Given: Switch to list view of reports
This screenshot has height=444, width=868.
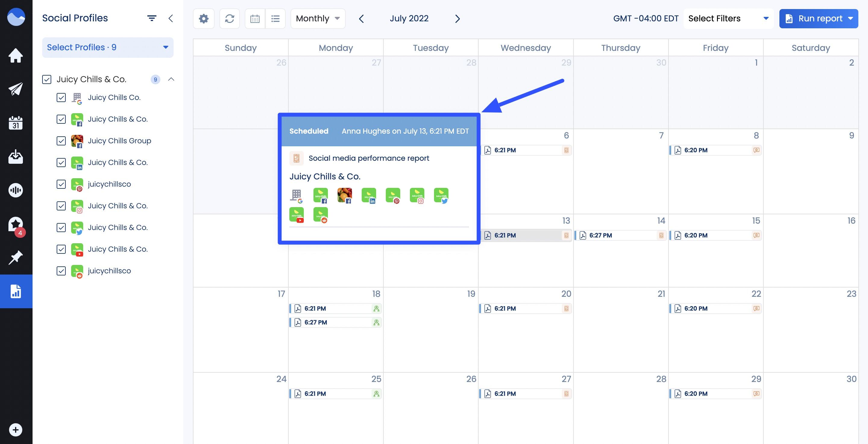Looking at the screenshot, I should point(275,19).
